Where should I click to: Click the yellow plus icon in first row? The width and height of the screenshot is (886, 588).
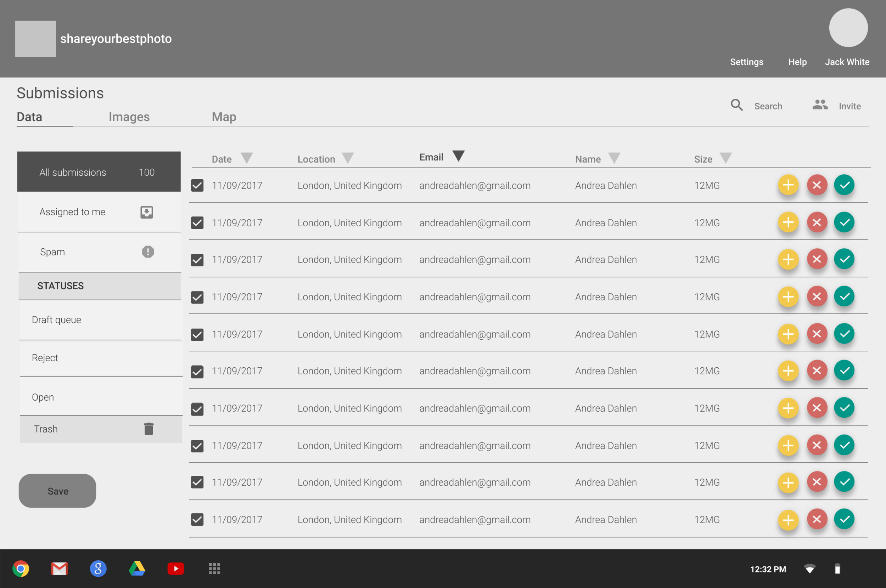tap(788, 185)
